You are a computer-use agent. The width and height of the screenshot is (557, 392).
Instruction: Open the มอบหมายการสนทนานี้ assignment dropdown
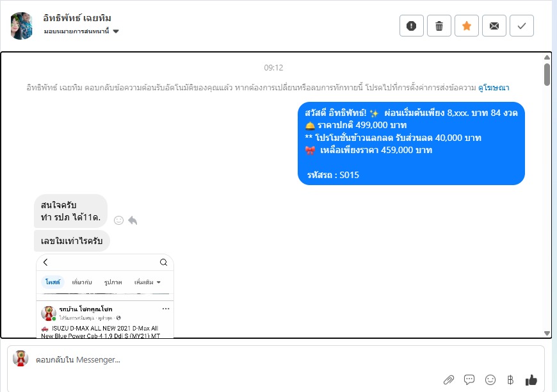81,31
